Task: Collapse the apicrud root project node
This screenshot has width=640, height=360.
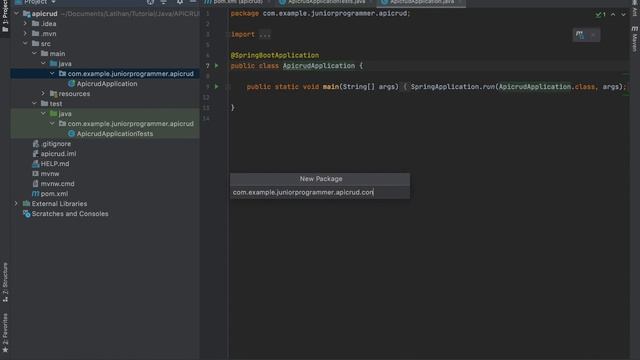Action: click(x=16, y=13)
